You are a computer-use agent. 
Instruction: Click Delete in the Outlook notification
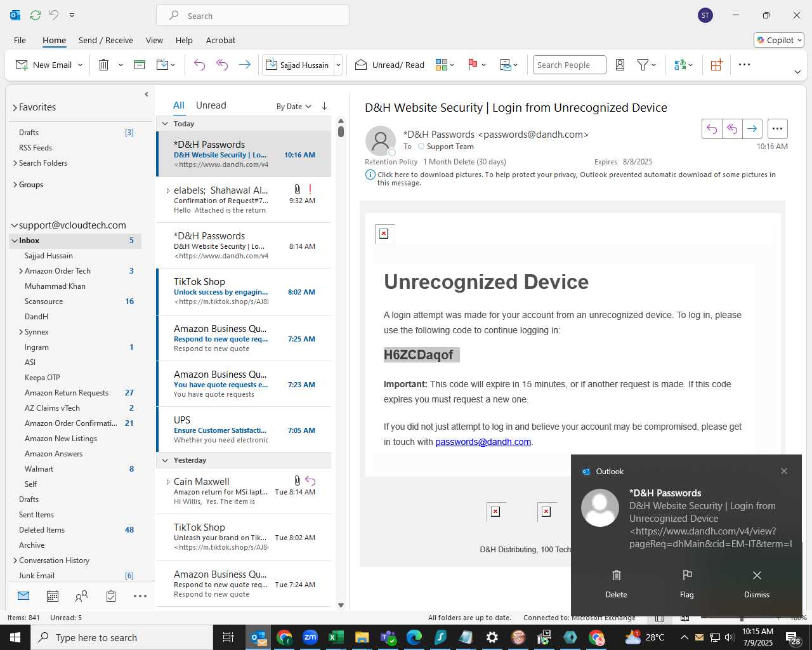[x=616, y=584]
